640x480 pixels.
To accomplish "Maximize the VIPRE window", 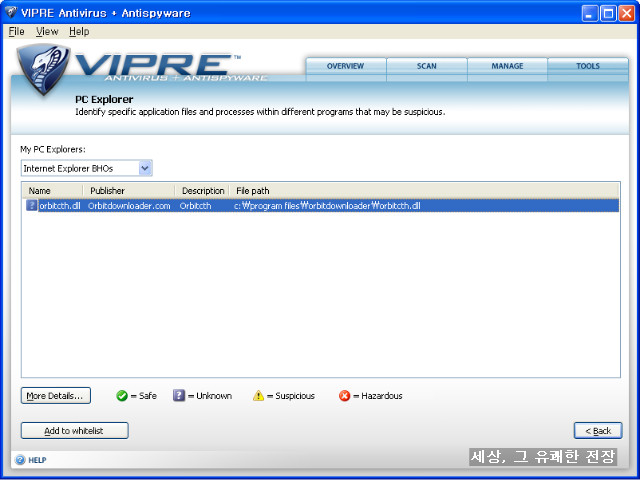I will (608, 14).
